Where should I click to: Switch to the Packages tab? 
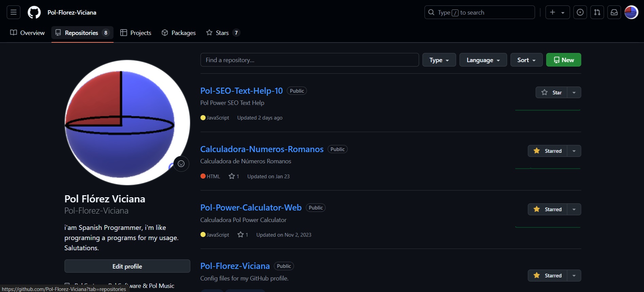(x=178, y=33)
